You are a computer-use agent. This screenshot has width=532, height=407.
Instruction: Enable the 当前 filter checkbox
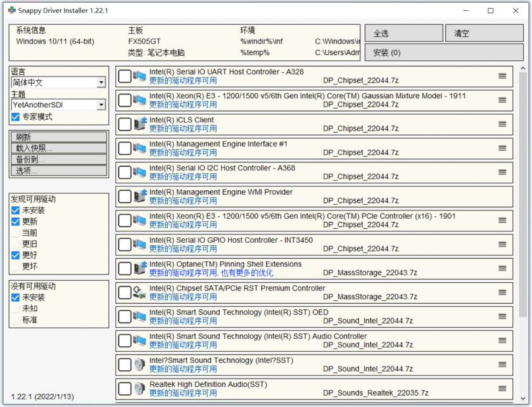tap(16, 233)
